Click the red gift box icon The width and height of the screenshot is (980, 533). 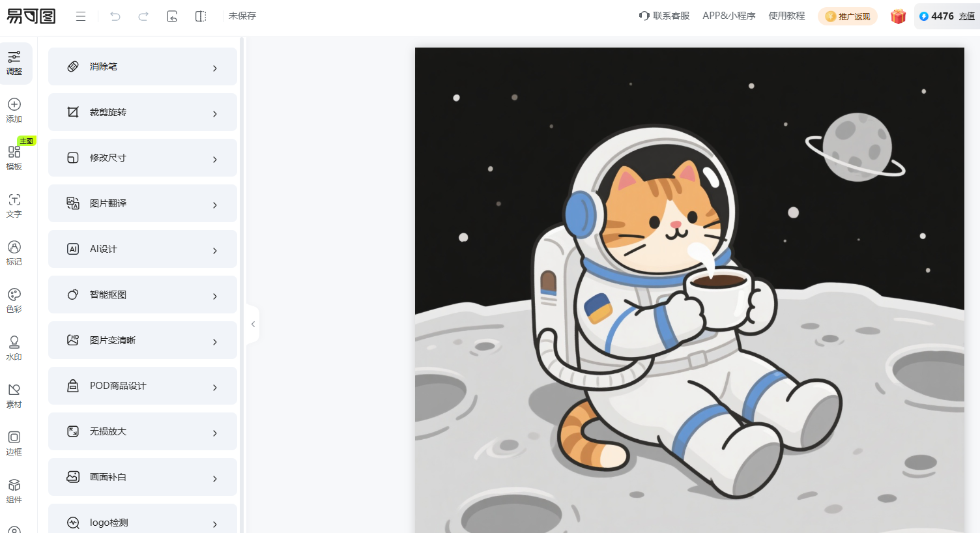(x=898, y=16)
